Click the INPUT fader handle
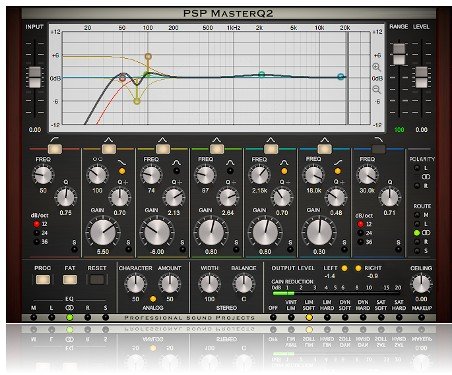 tap(34, 77)
